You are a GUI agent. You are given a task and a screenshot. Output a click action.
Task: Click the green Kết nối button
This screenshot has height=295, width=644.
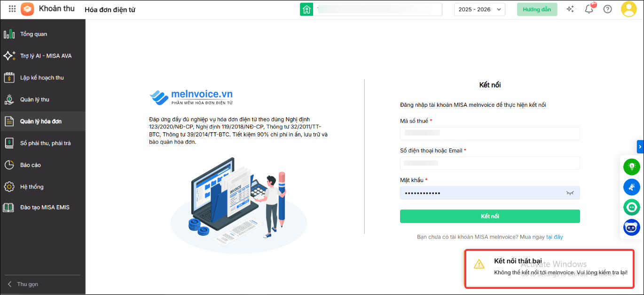pos(490,216)
